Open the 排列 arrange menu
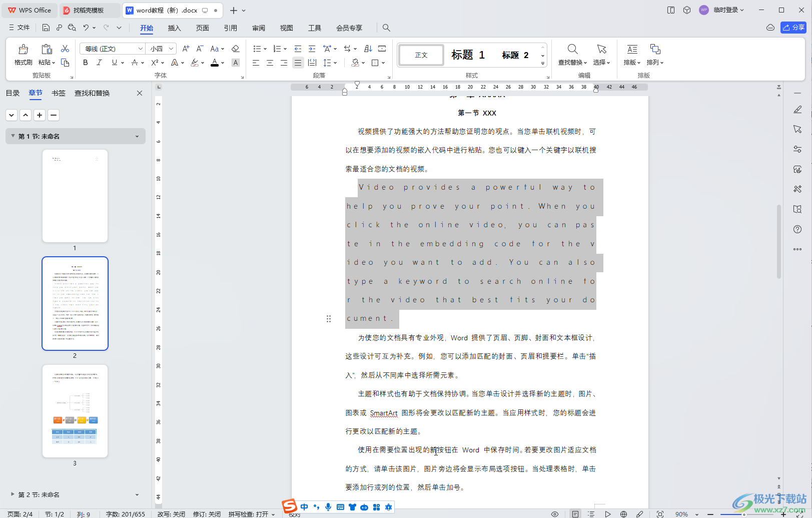Viewport: 812px width, 518px height. [x=655, y=55]
